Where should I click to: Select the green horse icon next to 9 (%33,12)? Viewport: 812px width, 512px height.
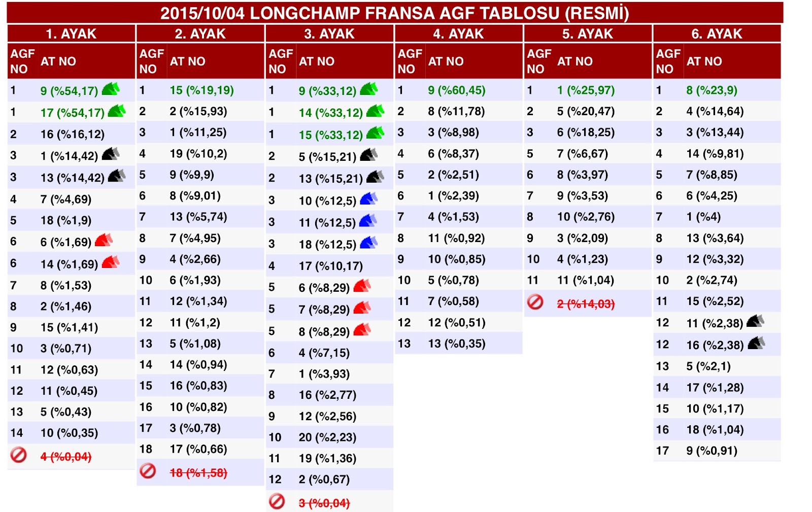pos(369,89)
